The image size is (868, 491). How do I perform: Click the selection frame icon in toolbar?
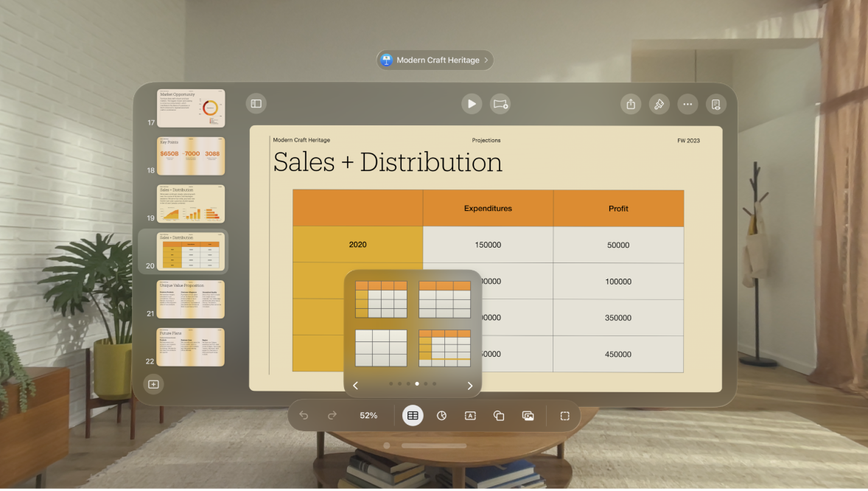pyautogui.click(x=564, y=416)
